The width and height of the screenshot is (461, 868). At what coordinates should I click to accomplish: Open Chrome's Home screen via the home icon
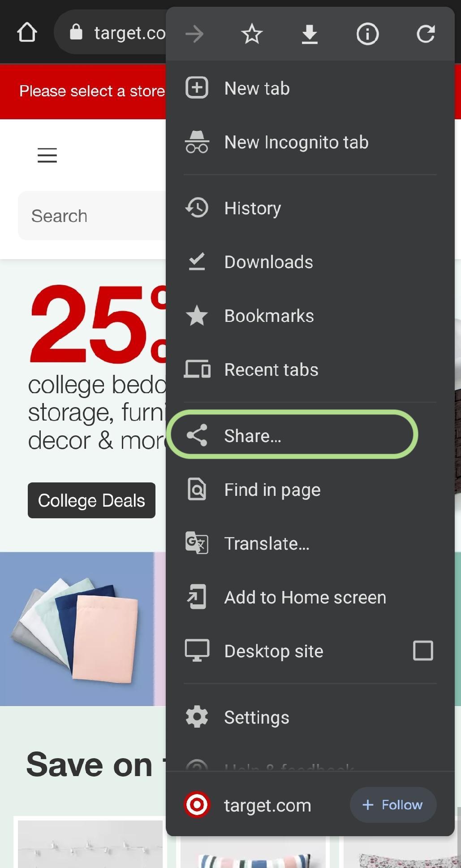27,32
